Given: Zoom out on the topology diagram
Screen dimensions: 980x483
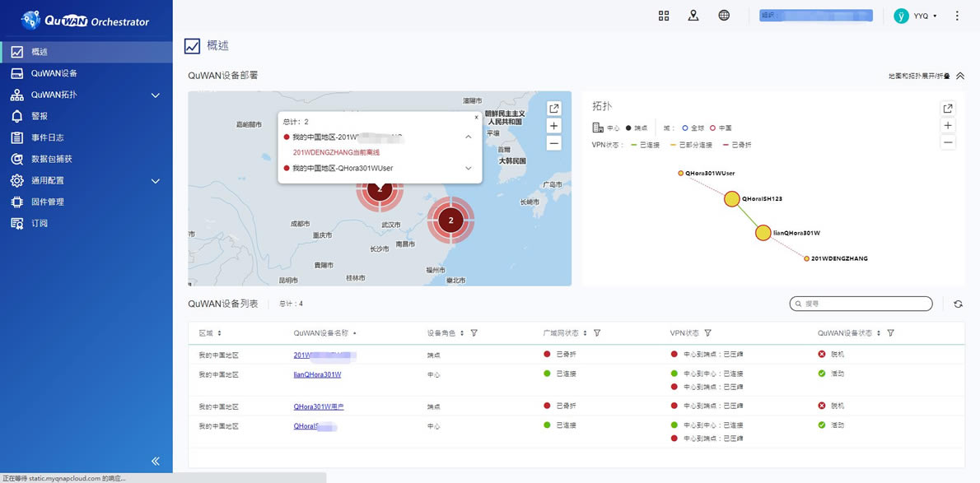Looking at the screenshot, I should pos(948,143).
